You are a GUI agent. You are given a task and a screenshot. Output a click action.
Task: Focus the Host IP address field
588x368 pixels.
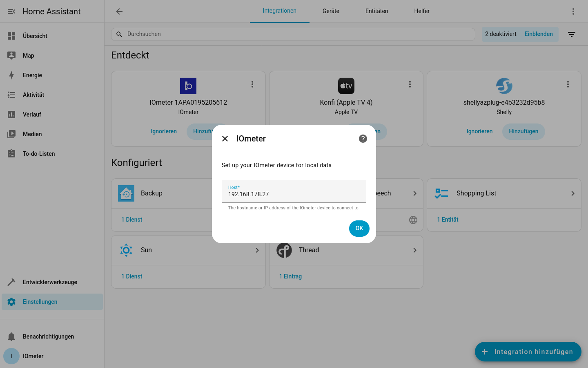(x=294, y=191)
